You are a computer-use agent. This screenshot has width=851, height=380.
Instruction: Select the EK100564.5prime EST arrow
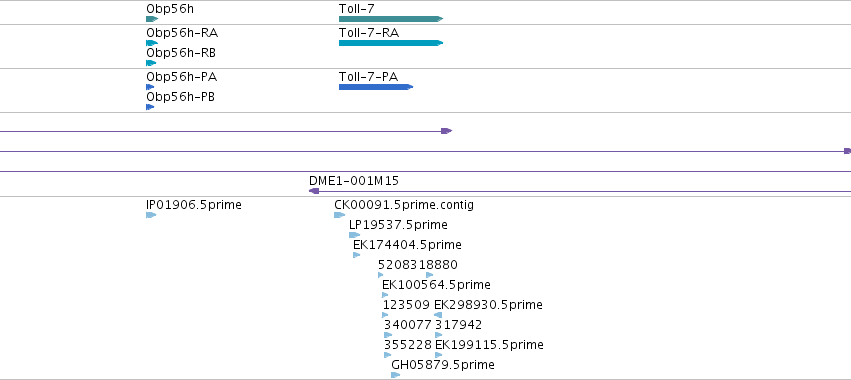[x=385, y=295]
